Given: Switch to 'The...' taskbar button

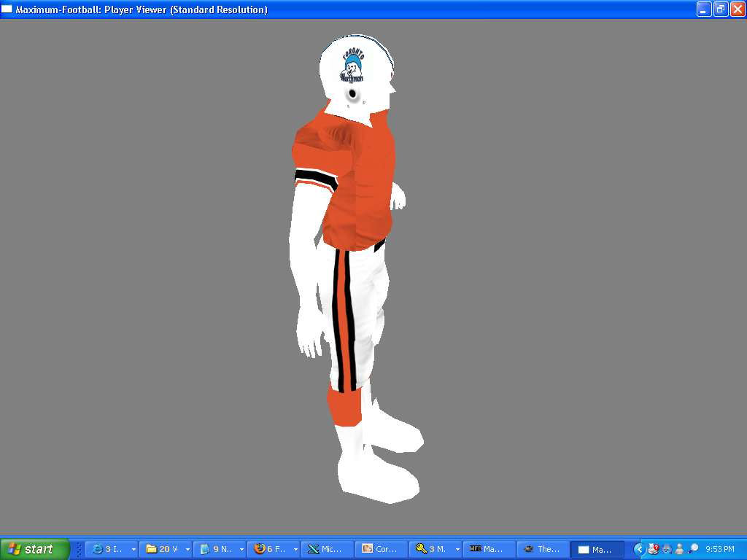Looking at the screenshot, I should [543, 549].
